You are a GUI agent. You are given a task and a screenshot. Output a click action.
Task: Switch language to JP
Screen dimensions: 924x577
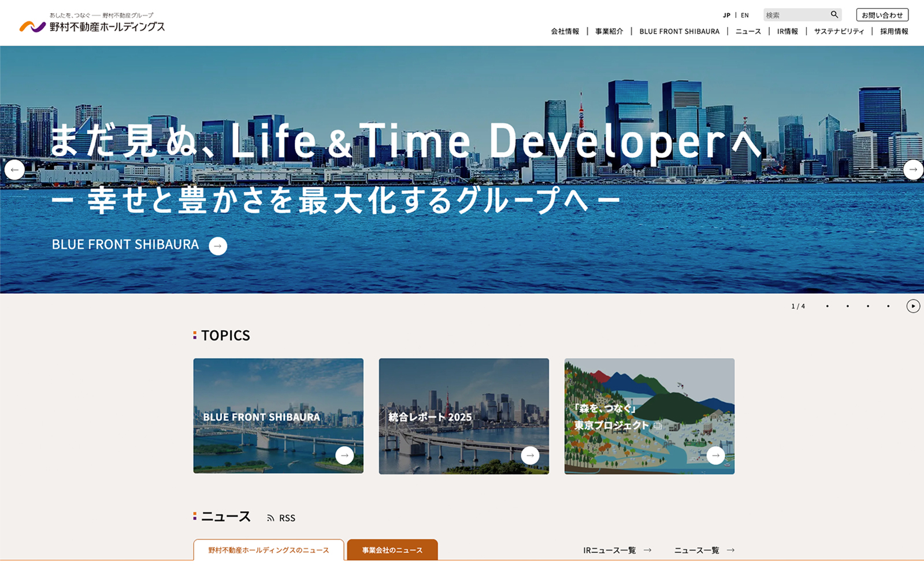[x=726, y=15]
